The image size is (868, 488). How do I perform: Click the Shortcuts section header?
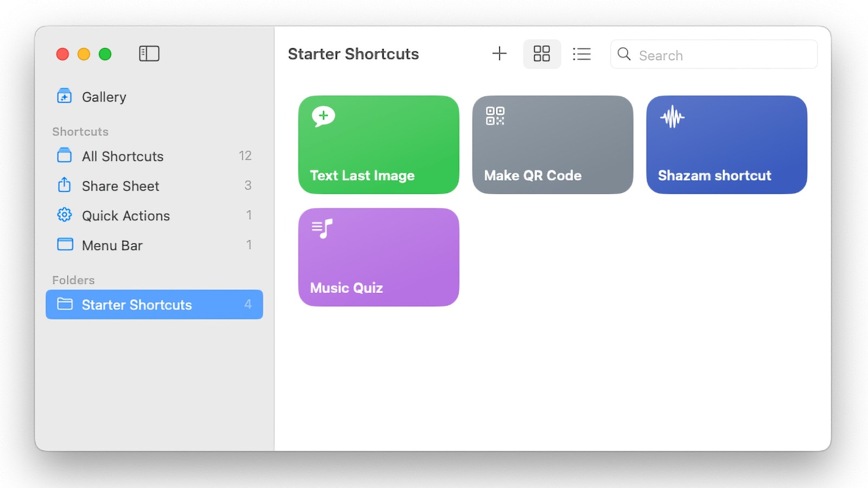point(80,132)
